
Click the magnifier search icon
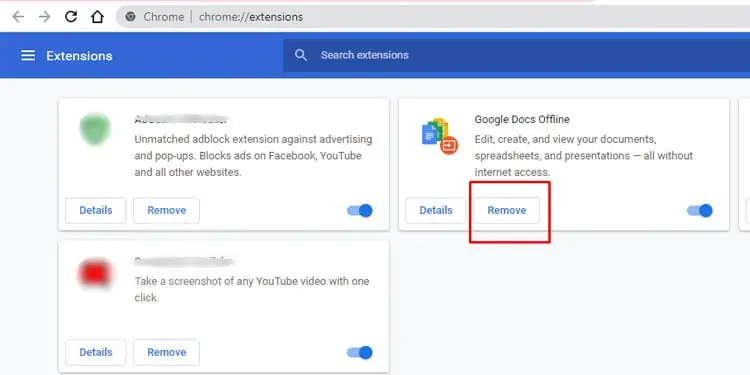coord(301,55)
